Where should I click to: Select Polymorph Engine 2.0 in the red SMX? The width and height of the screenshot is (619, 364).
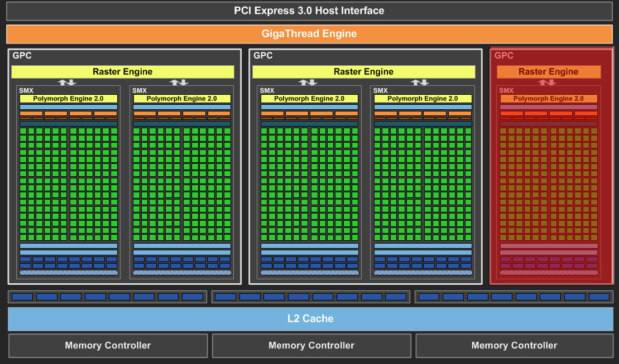(x=548, y=99)
